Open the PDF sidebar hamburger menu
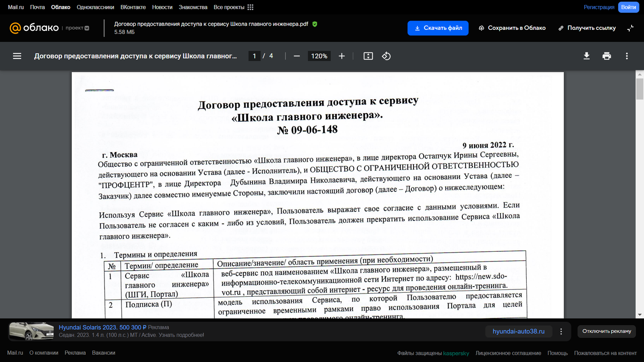 [x=17, y=56]
